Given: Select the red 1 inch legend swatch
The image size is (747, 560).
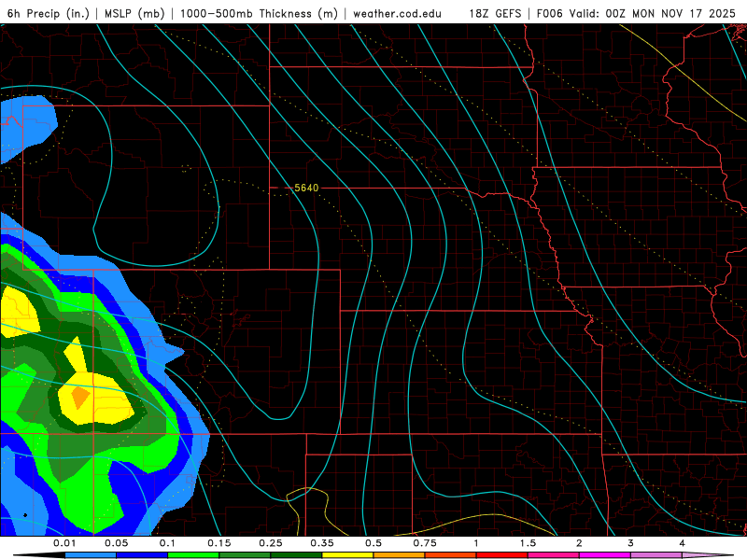Looking at the screenshot, I should click(x=502, y=555).
